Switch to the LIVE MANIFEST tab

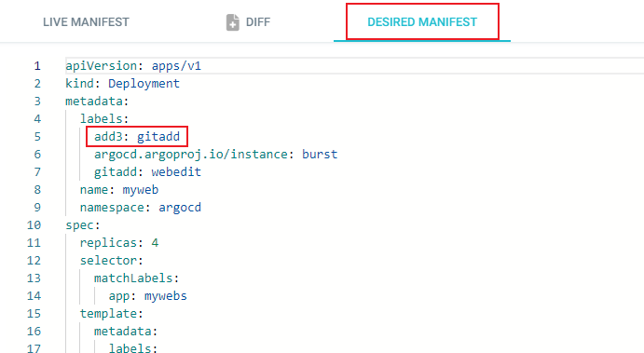(x=86, y=22)
